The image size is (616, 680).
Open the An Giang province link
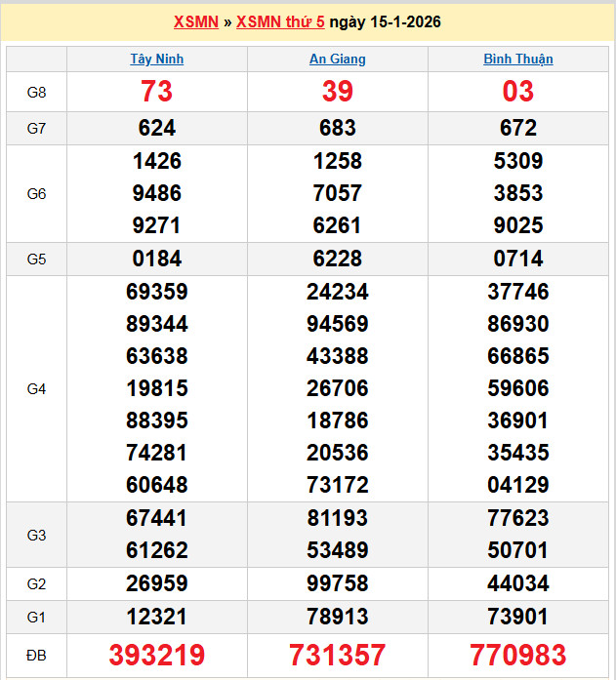click(338, 59)
